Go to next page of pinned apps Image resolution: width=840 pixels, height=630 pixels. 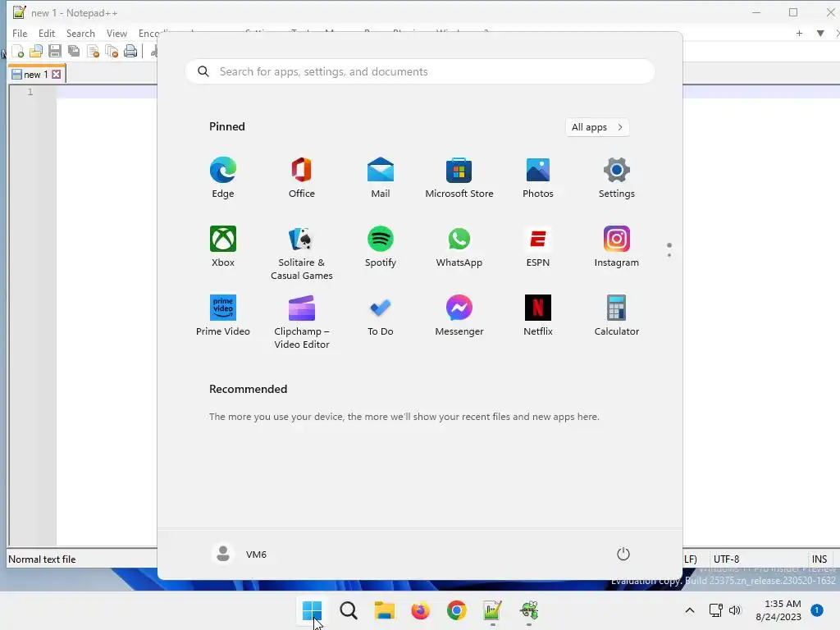point(669,255)
